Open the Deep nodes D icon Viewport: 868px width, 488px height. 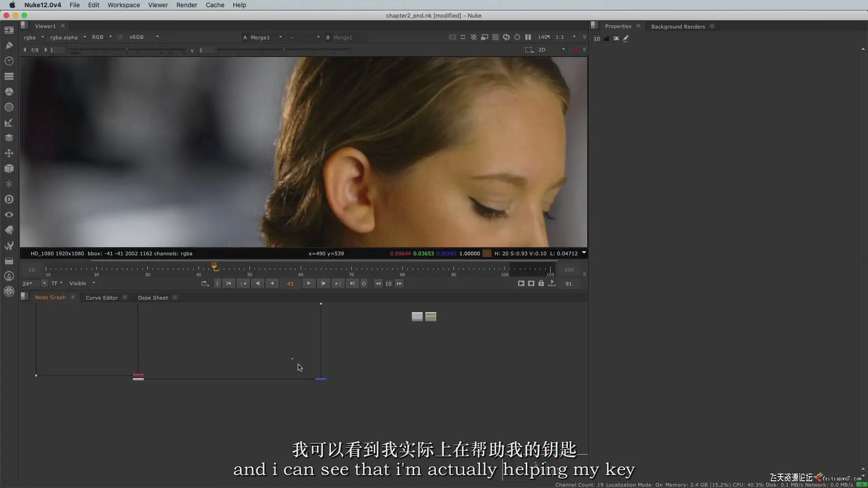click(x=9, y=199)
